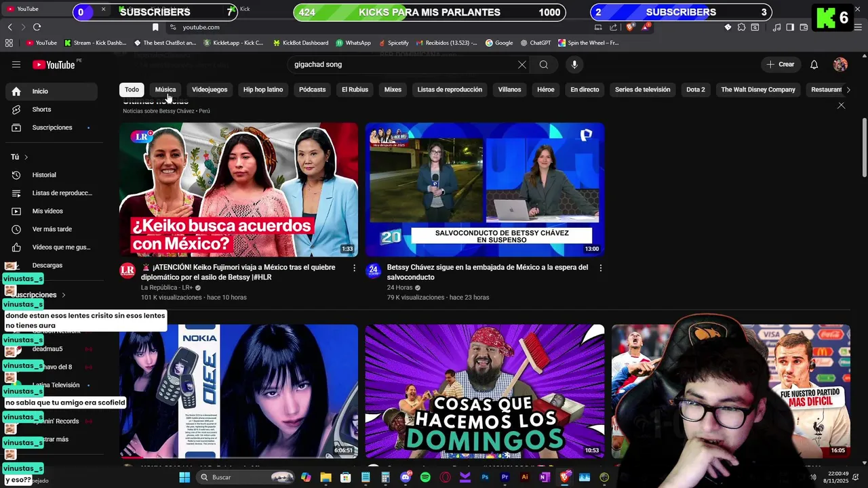868x488 pixels.
Task: Dismiss the news section with X
Action: tap(841, 106)
